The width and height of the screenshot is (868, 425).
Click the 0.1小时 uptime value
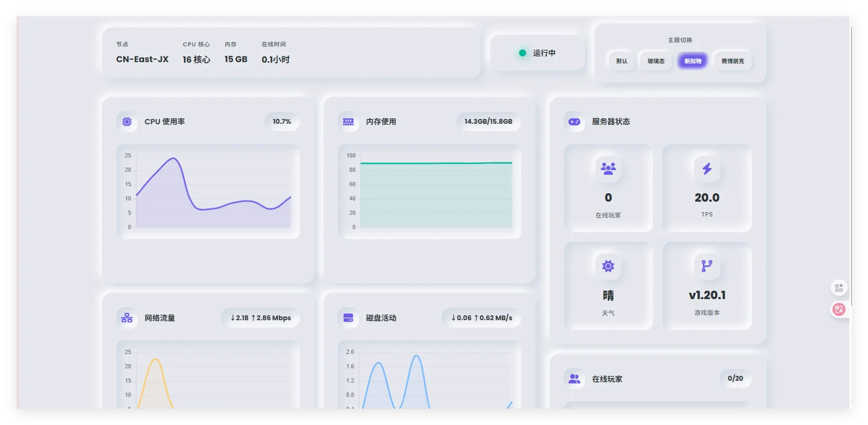pyautogui.click(x=276, y=60)
